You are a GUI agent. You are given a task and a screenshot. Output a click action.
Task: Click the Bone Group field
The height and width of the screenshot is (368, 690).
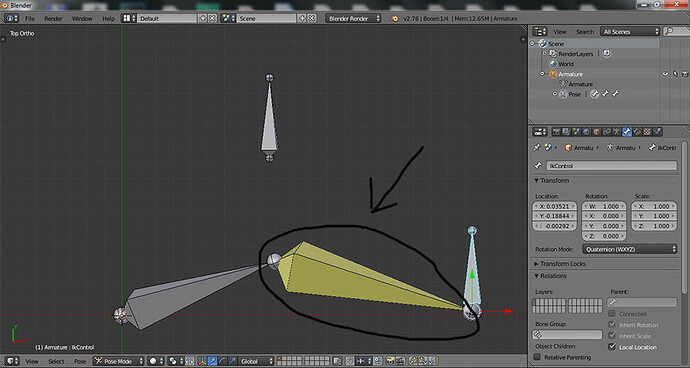click(x=567, y=335)
